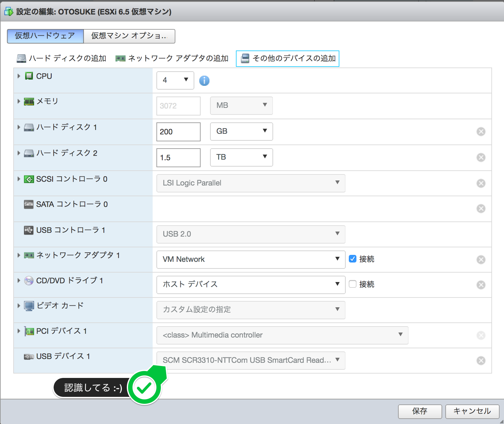Click the memory module icon
The image size is (504, 424).
[29, 102]
